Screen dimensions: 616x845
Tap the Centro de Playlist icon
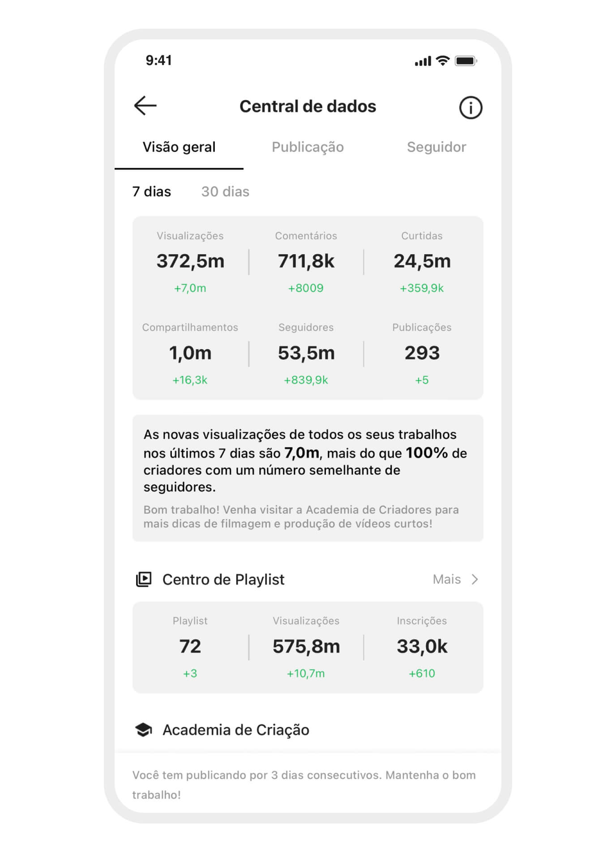point(144,579)
